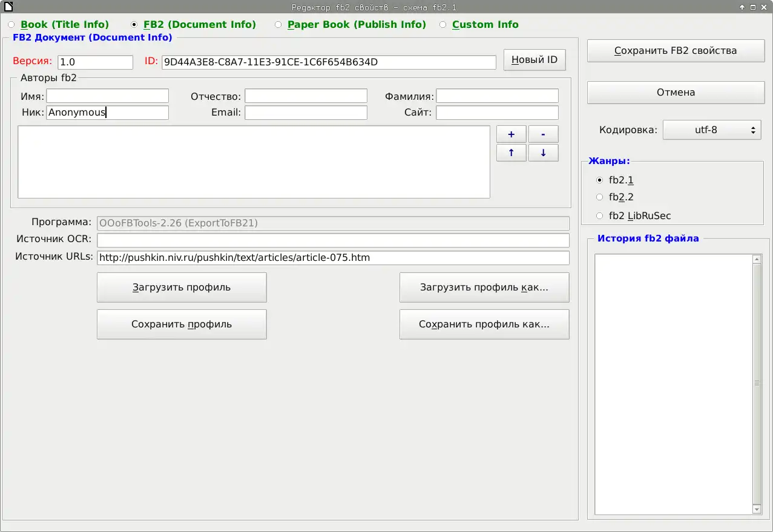Click the Источник URLs field
The height and width of the screenshot is (532, 773).
[333, 258]
